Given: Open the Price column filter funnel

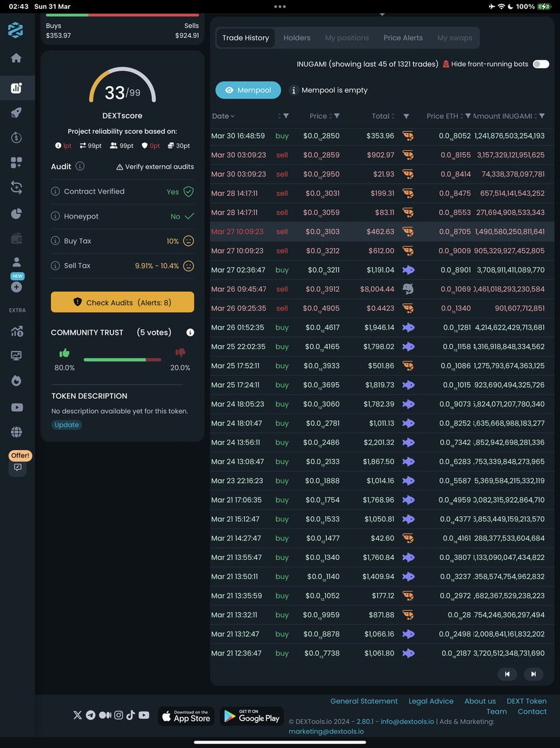Looking at the screenshot, I should tap(337, 116).
